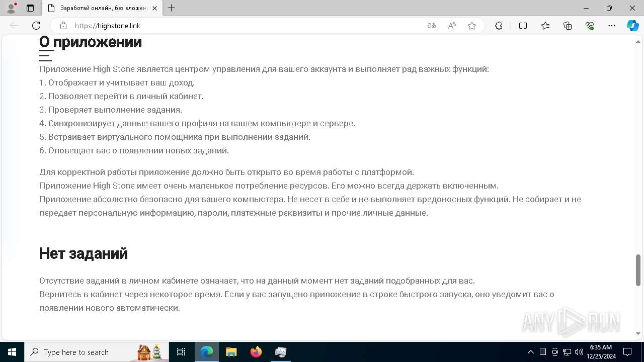This screenshot has height=362, width=644.
Task: Open Microsoft Edge from the taskbar
Action: pyautogui.click(x=207, y=352)
